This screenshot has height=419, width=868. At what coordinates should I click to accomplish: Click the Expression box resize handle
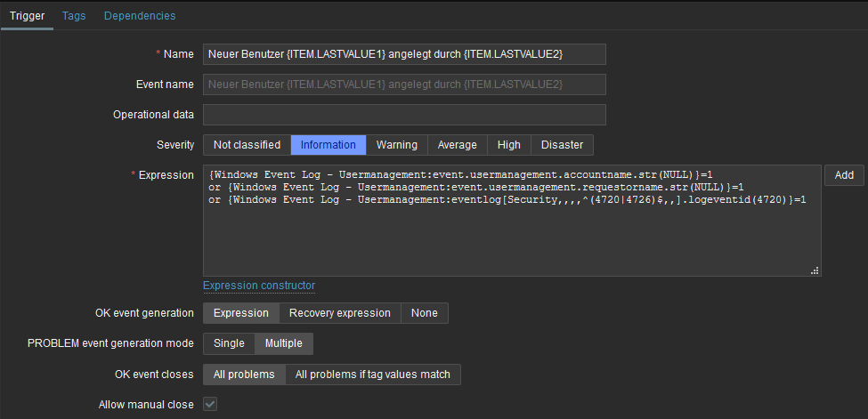[815, 270]
